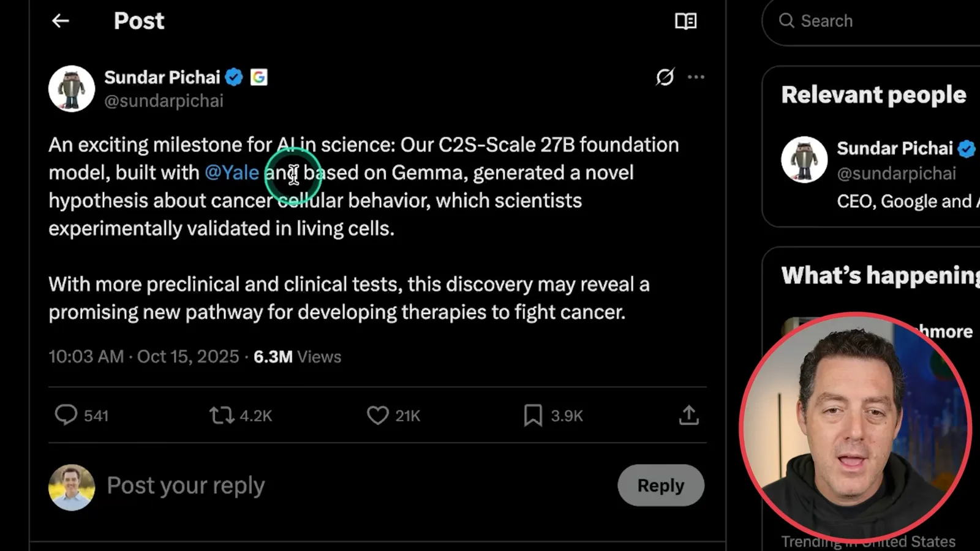This screenshot has width=980, height=551.
Task: Share post via upload arrow icon
Action: tap(688, 415)
